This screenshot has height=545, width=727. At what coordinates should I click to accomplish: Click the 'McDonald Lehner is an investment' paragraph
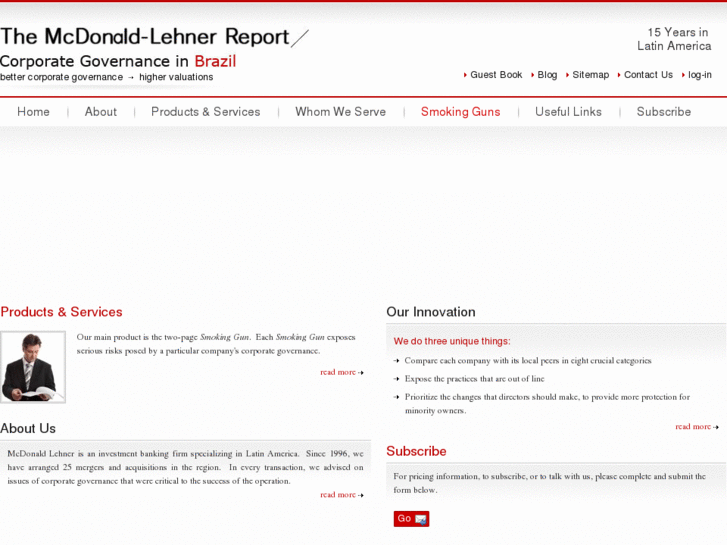[185, 467]
